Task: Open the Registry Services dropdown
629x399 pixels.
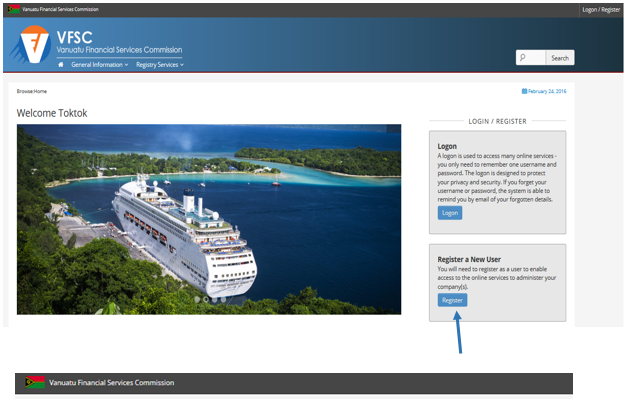Action: [160, 65]
